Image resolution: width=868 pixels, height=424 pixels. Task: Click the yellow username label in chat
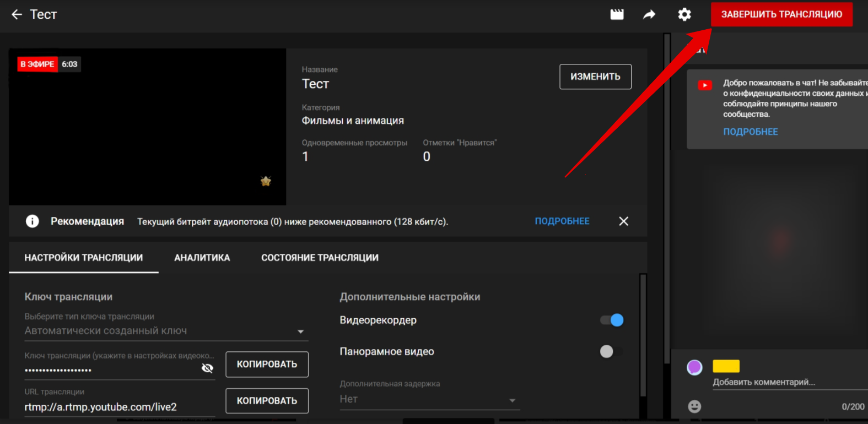point(726,366)
